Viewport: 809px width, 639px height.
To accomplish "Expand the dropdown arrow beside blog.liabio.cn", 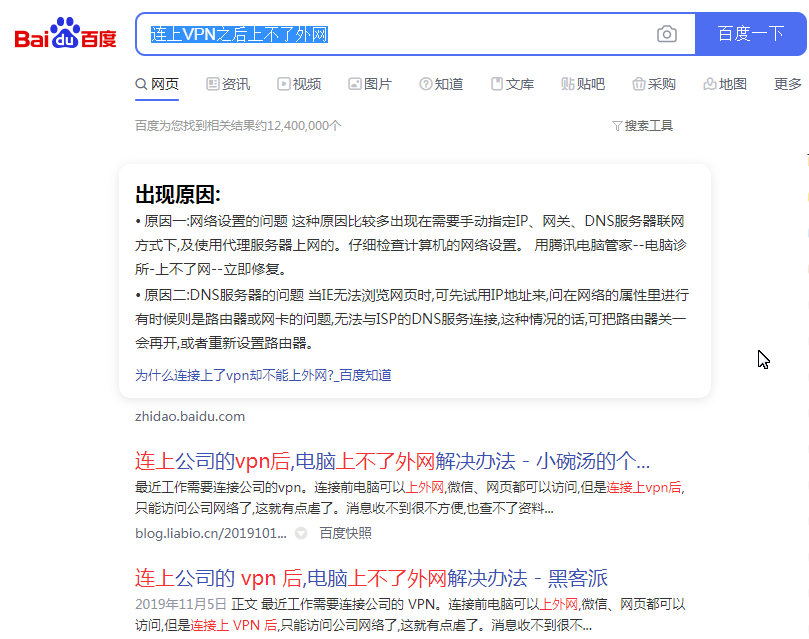I will (300, 534).
